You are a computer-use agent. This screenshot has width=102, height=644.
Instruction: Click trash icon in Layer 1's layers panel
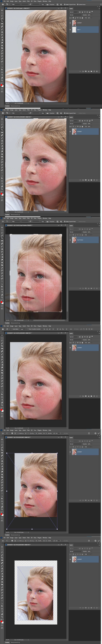point(97,71)
